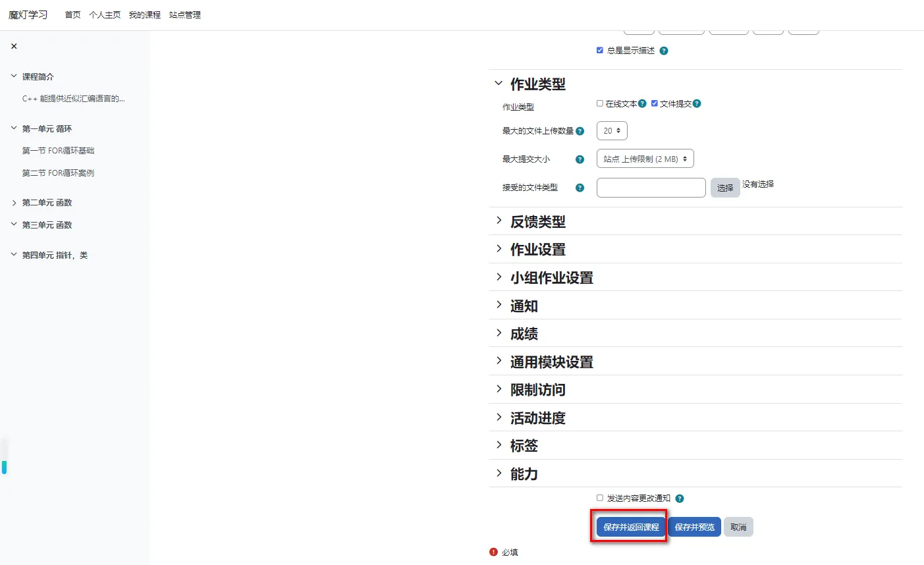
Task: Open help for 最大的文件上传数量
Action: pyautogui.click(x=580, y=131)
